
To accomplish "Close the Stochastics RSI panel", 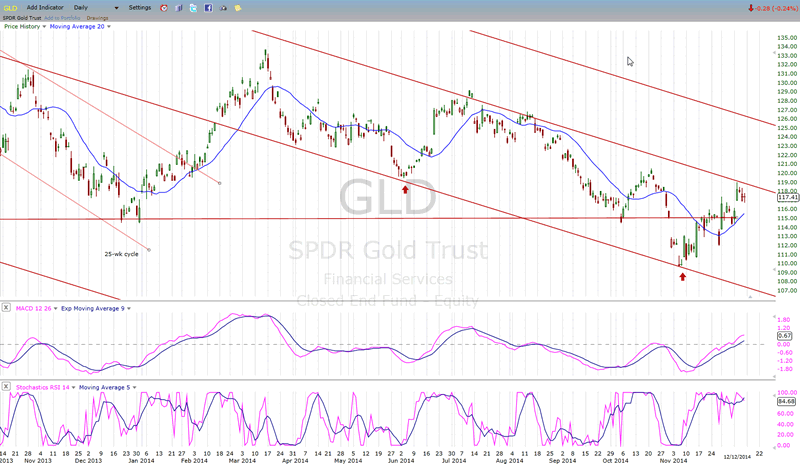I will pos(7,385).
